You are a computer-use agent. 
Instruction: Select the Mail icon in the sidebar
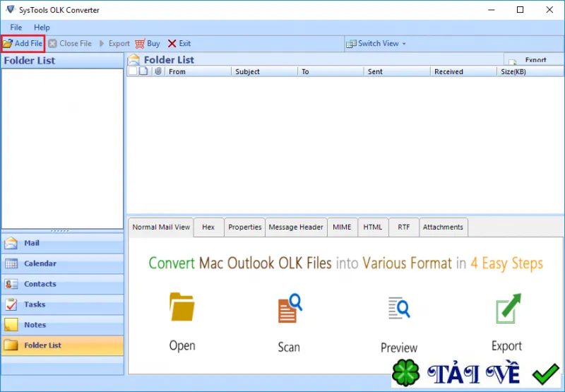(x=11, y=243)
